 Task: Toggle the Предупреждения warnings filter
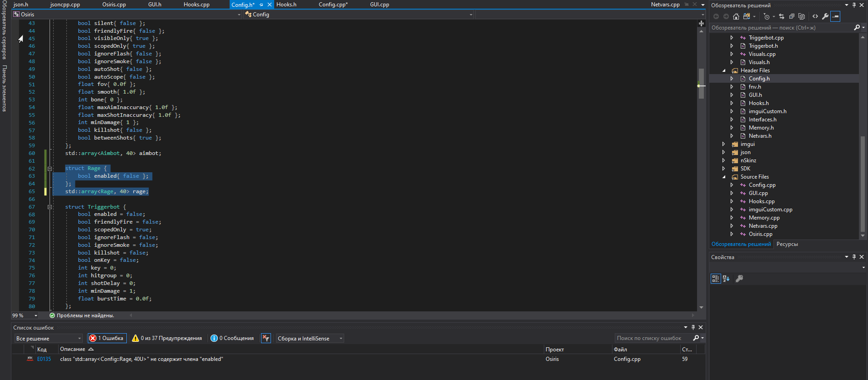click(167, 338)
